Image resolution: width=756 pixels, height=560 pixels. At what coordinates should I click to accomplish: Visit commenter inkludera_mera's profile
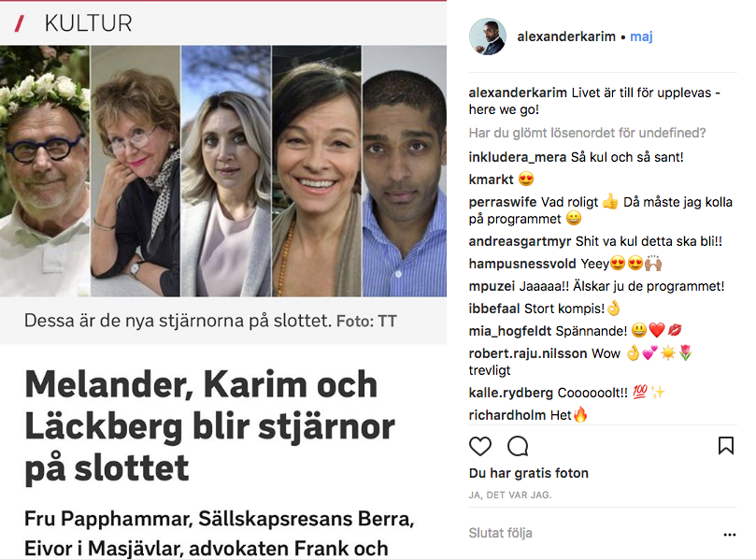518,157
